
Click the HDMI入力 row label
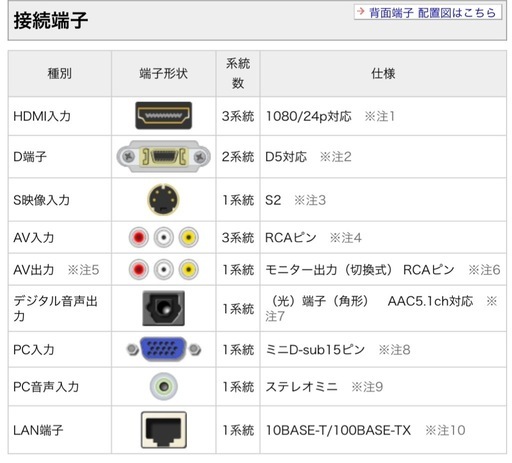click(x=42, y=116)
